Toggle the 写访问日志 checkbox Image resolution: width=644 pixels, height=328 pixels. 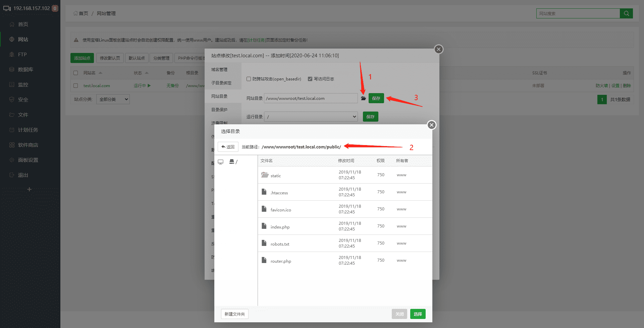pos(310,79)
